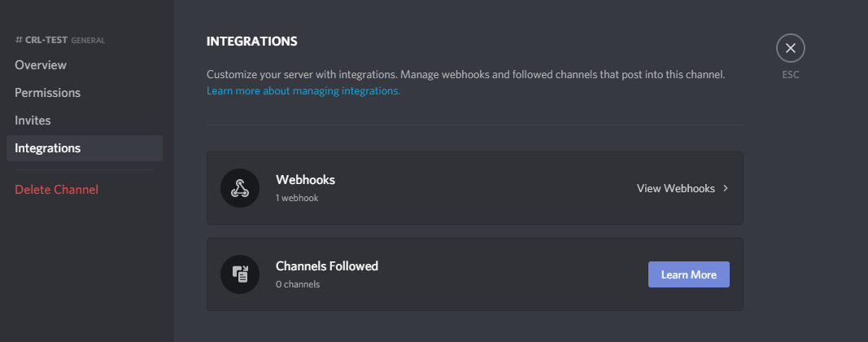
Task: Click the ESC label under close button
Action: pyautogui.click(x=791, y=75)
